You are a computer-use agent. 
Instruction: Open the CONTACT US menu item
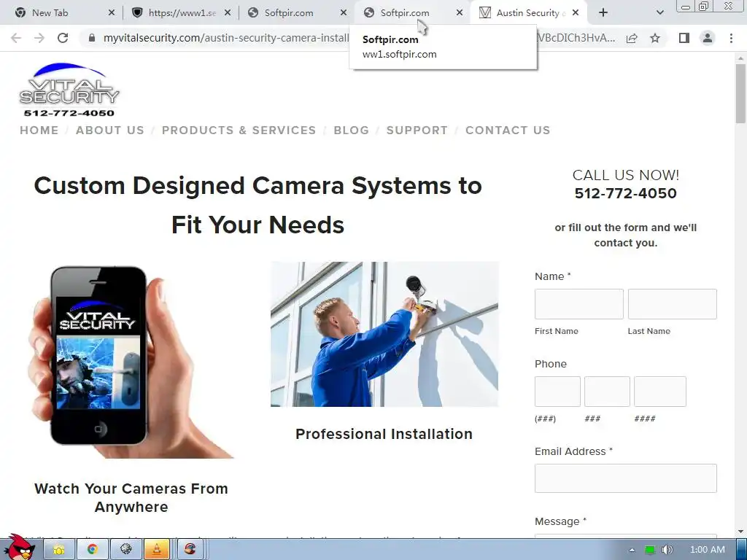(508, 130)
